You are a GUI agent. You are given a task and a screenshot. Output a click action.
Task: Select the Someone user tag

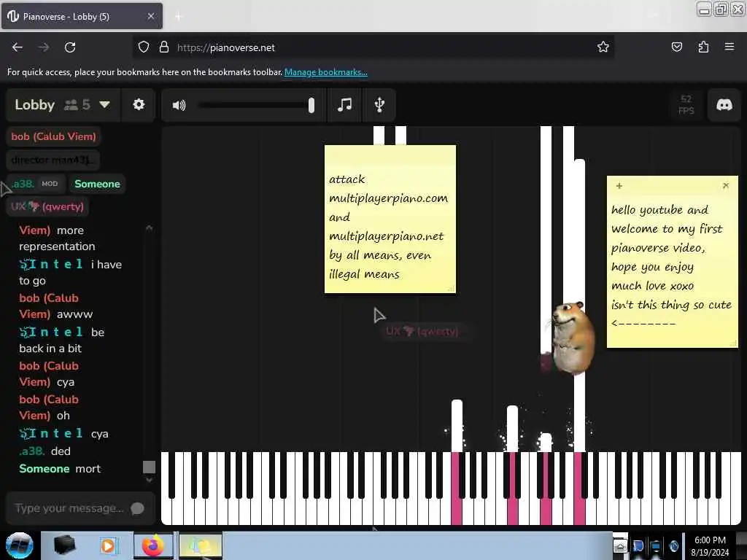97,184
